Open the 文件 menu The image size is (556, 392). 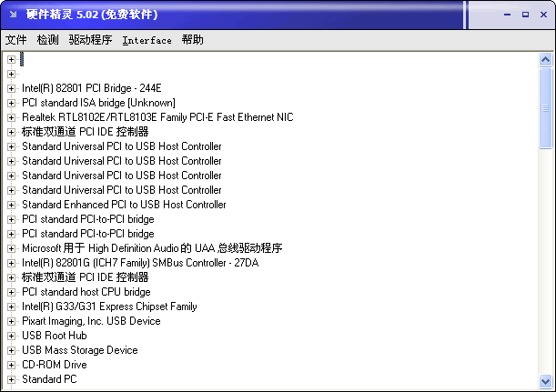(15, 40)
